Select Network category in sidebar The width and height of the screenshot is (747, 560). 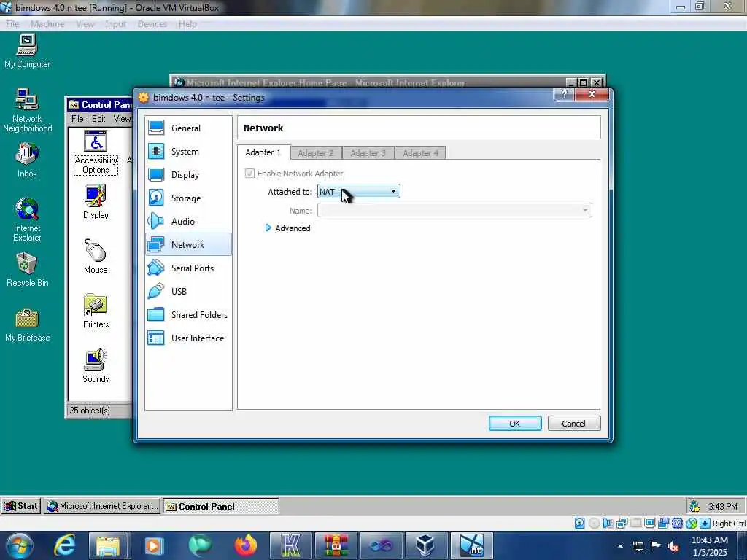[x=188, y=245]
